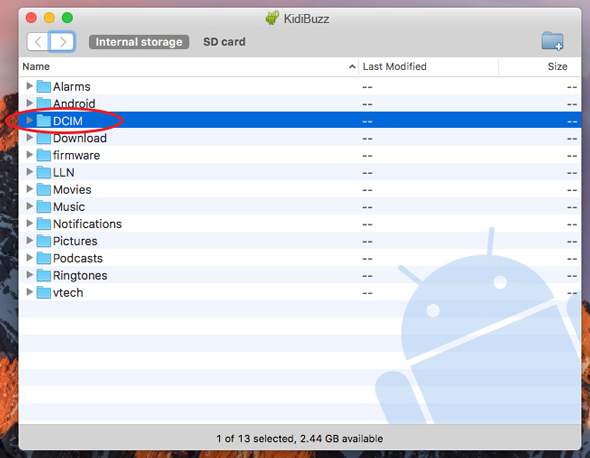The height and width of the screenshot is (458, 590).
Task: Select the DCIM folder name
Action: pos(68,121)
